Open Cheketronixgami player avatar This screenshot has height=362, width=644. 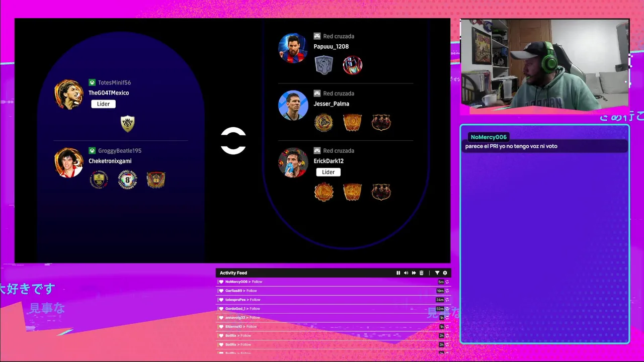click(68, 162)
